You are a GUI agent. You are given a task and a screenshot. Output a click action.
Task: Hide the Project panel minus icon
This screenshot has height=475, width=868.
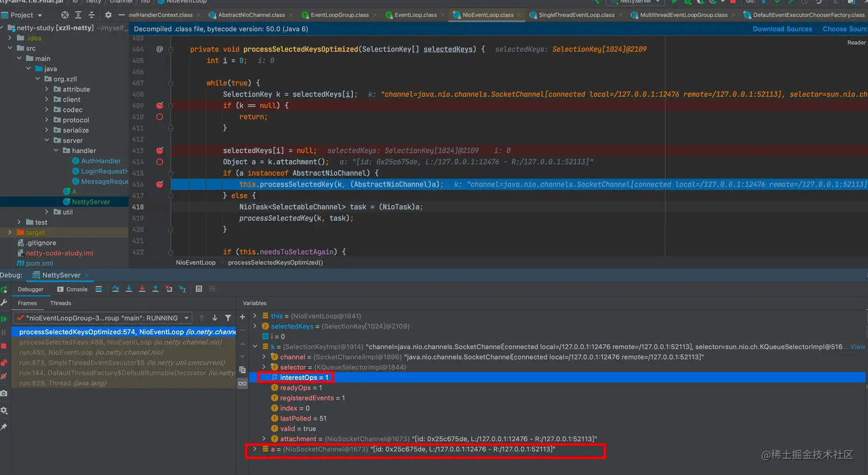coord(121,15)
